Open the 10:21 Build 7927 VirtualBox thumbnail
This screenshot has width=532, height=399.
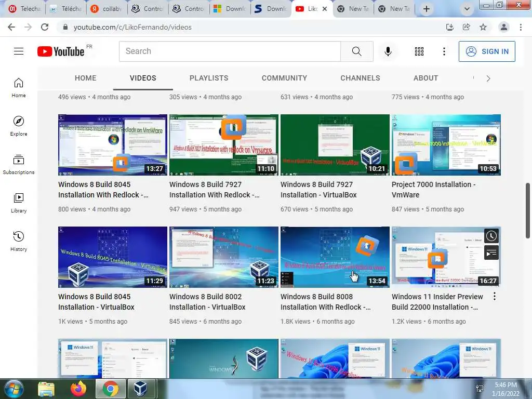pos(335,145)
